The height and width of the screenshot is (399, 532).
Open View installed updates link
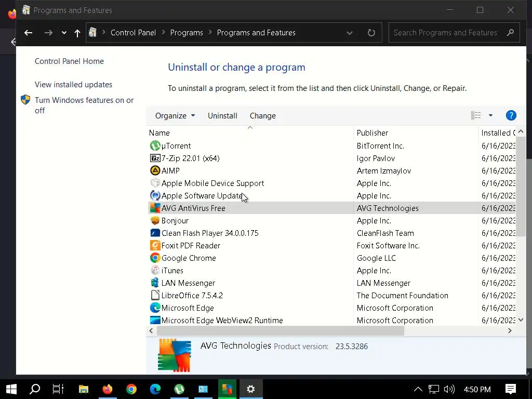pos(73,85)
